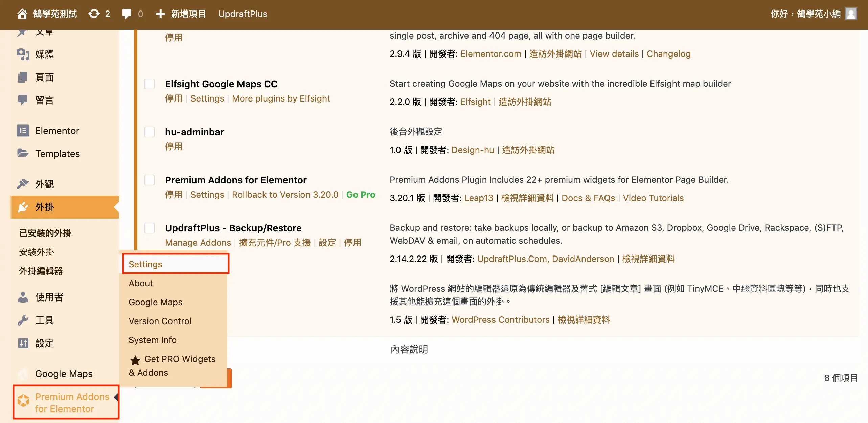Open 頁面 pages sidebar icon

(x=23, y=77)
